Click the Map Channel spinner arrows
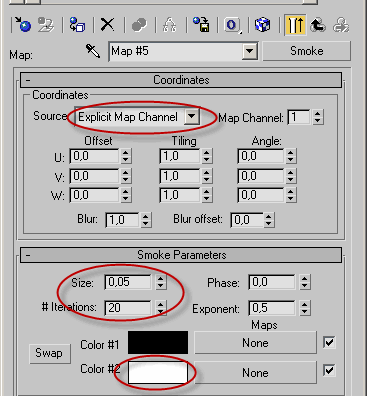367x396 pixels. (x=318, y=117)
